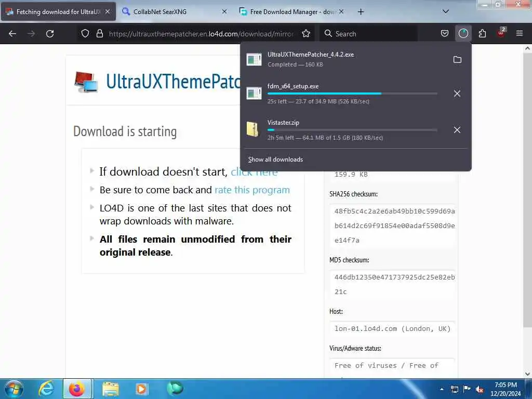Screen dimensions: 532x399
Task: Close the CollabNet SearXNG tab
Action: (x=224, y=11)
